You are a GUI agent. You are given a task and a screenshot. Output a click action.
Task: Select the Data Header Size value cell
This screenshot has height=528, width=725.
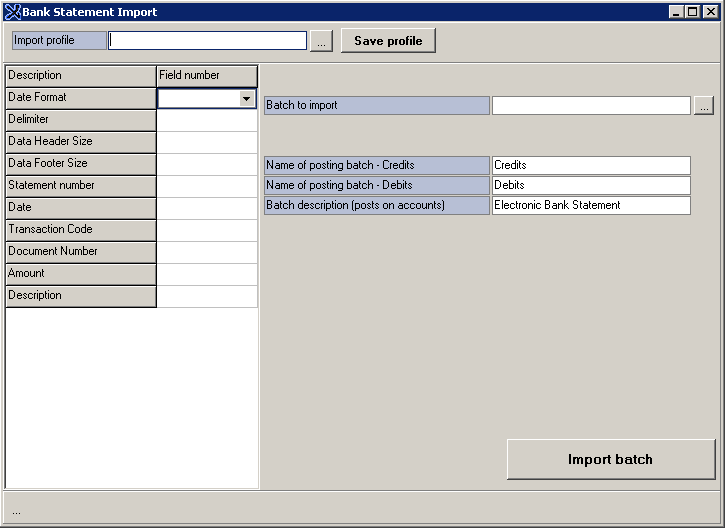click(x=207, y=142)
